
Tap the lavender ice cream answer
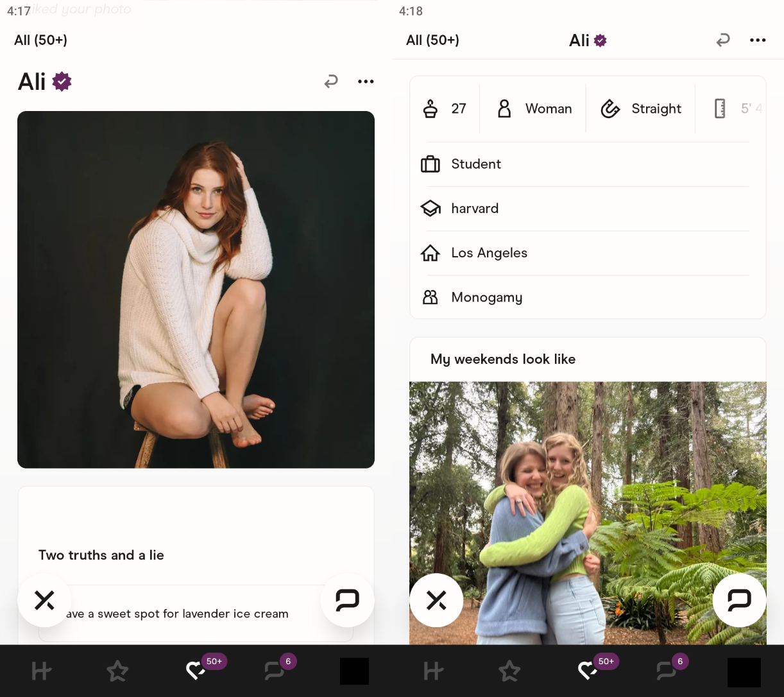pyautogui.click(x=196, y=614)
